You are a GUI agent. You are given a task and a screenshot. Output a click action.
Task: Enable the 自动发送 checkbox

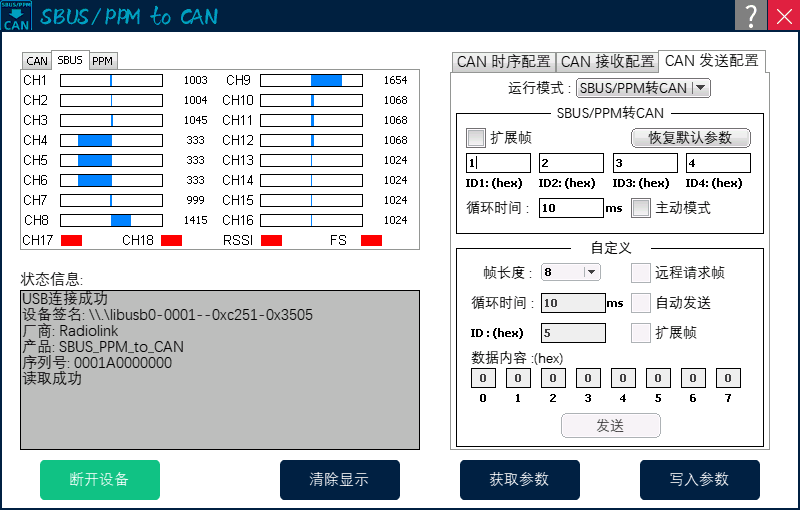tap(641, 303)
